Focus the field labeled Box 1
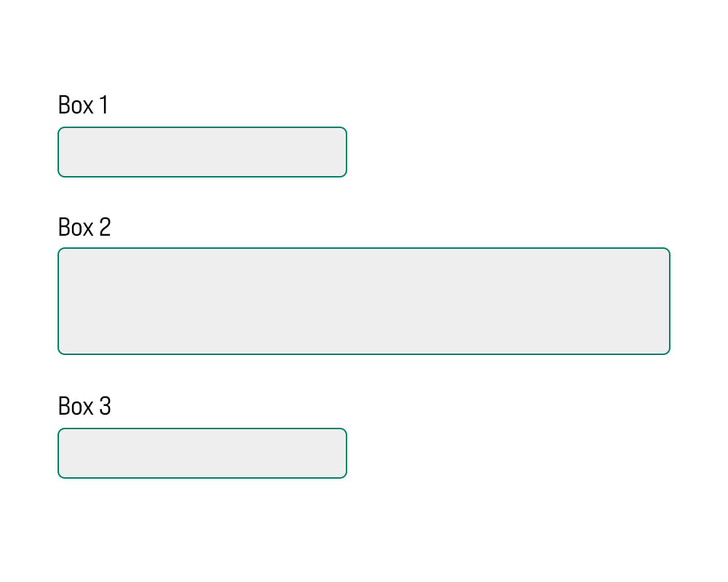The height and width of the screenshot is (582, 728). point(202,152)
